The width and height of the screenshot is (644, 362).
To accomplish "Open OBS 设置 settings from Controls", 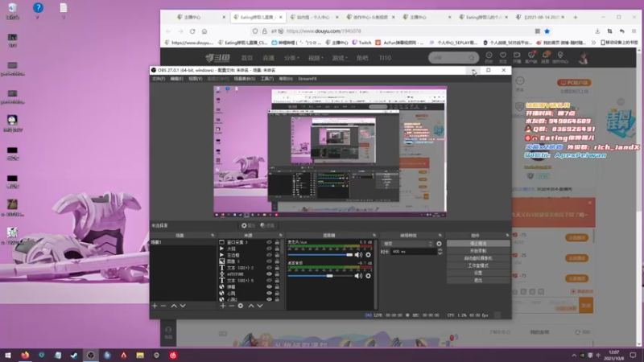I will tap(478, 273).
